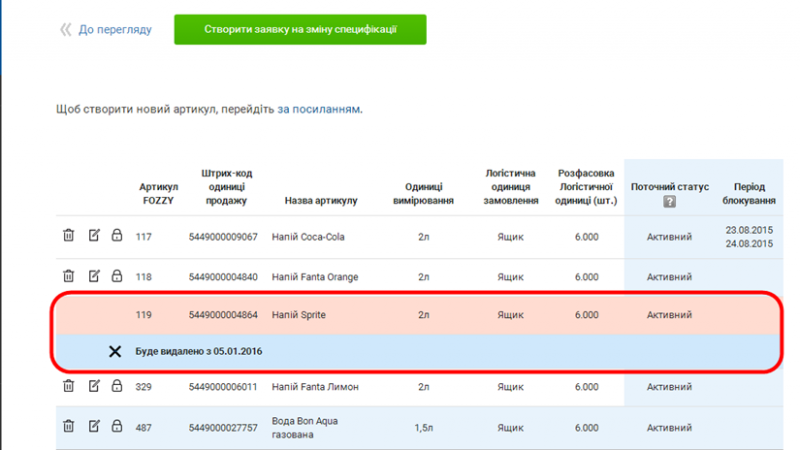The height and width of the screenshot is (450, 800).
Task: Go back via До перегляду link
Action: pos(114,30)
